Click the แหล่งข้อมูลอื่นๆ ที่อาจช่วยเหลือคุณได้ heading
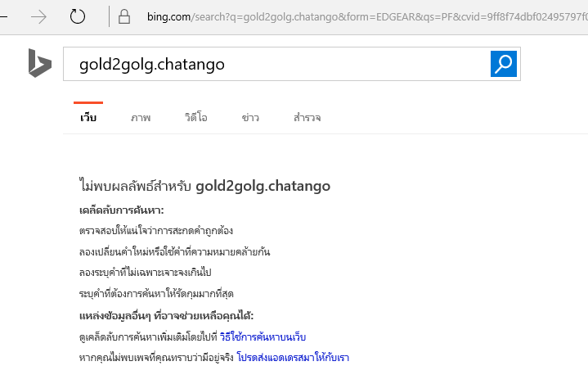The image size is (588, 384). point(167,315)
